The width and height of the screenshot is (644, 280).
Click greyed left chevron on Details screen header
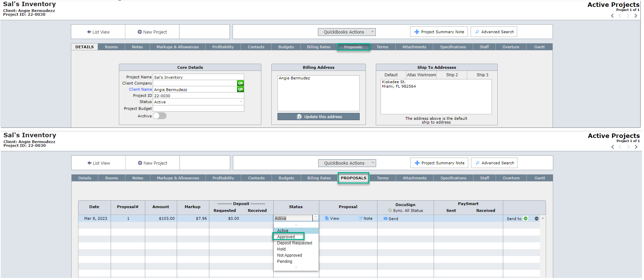(620, 16)
